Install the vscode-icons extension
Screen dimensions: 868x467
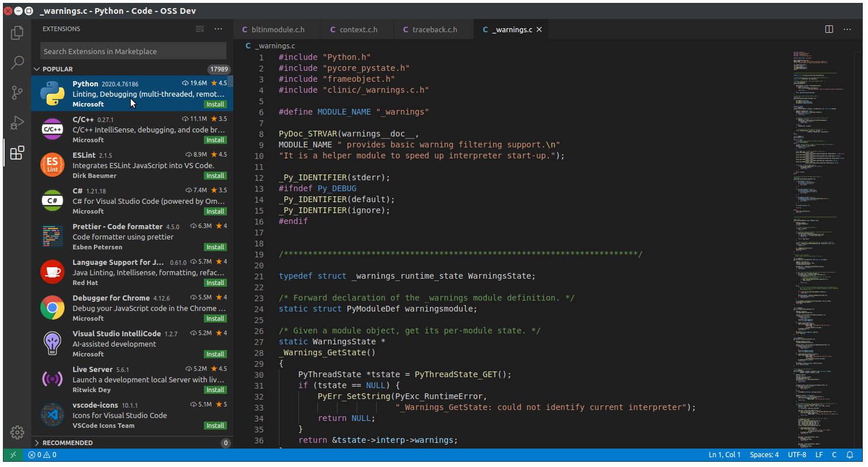[x=215, y=426]
